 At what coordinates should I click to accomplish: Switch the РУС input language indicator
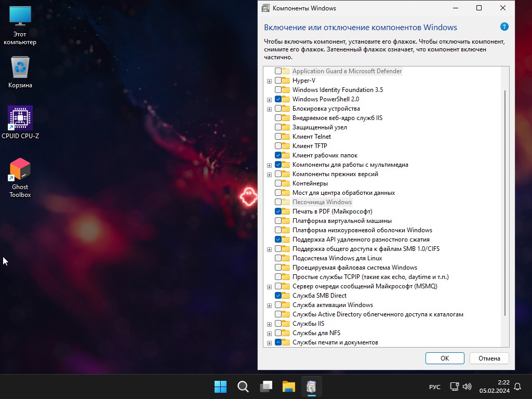pyautogui.click(x=435, y=387)
